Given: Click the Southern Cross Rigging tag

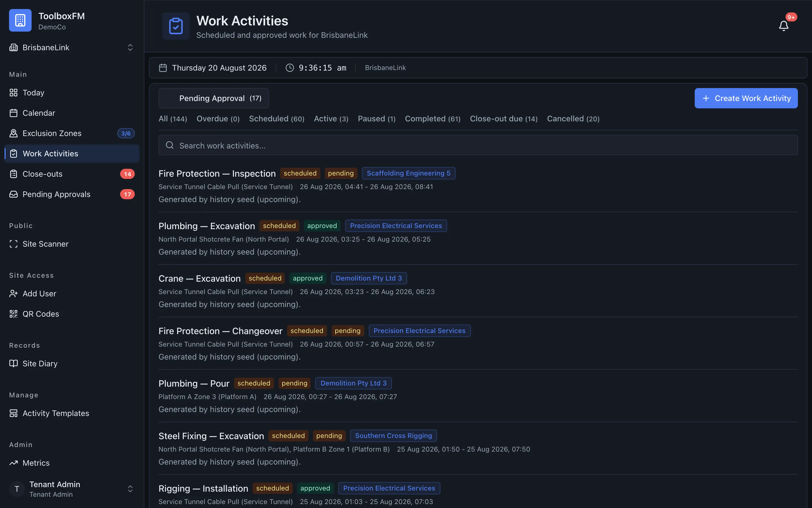Looking at the screenshot, I should tap(393, 436).
